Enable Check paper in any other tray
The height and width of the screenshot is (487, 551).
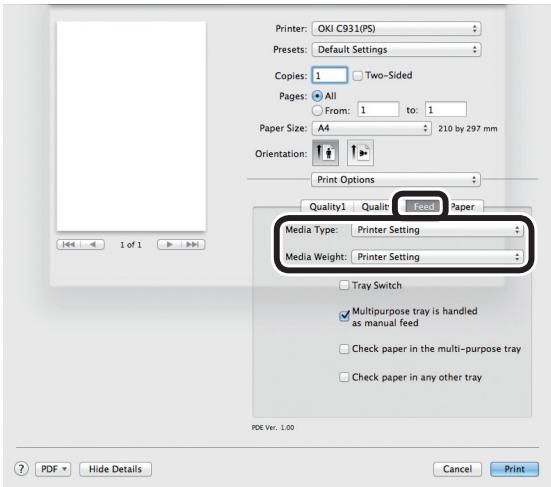point(344,377)
